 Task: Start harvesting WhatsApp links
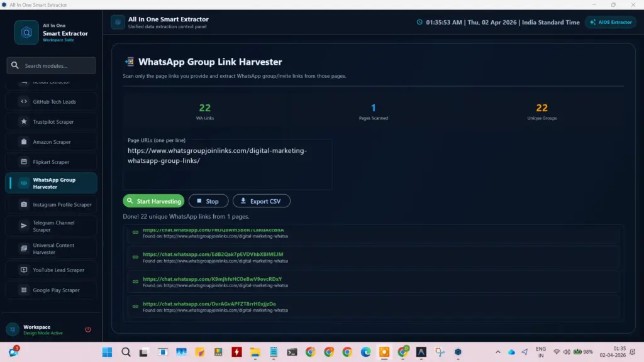click(x=153, y=201)
